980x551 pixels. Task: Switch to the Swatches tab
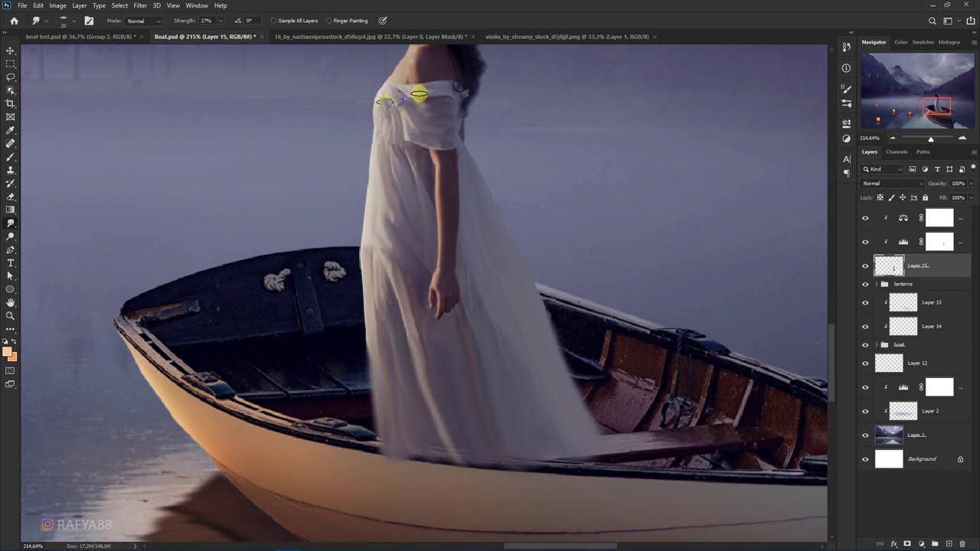click(923, 42)
